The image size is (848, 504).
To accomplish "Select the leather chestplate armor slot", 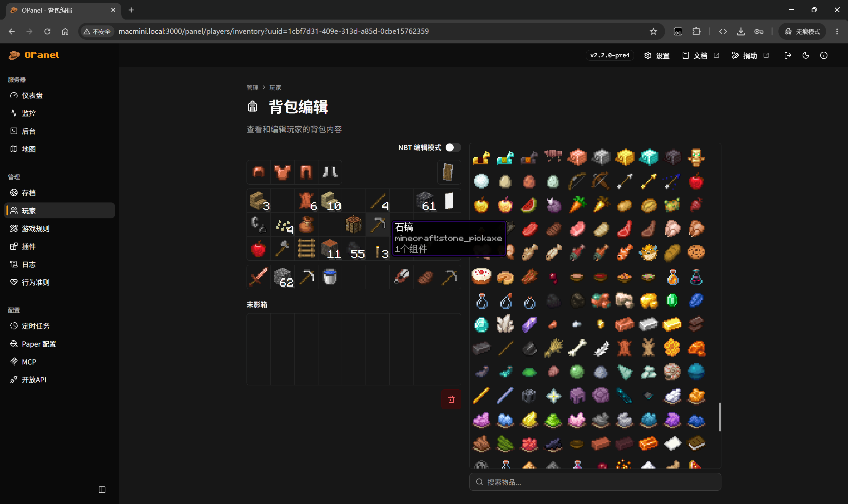I will click(x=282, y=172).
